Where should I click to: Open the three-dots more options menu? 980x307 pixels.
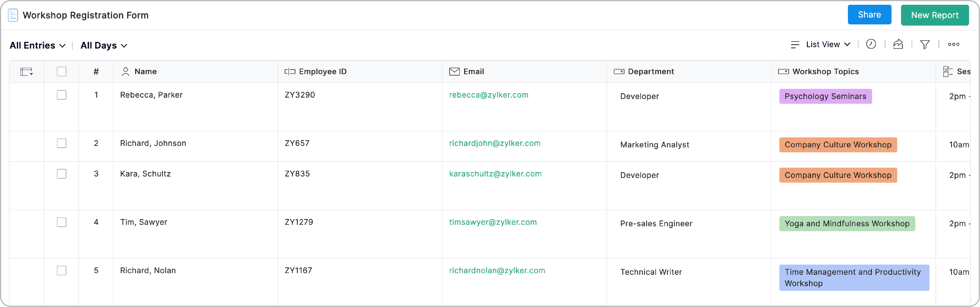click(953, 45)
